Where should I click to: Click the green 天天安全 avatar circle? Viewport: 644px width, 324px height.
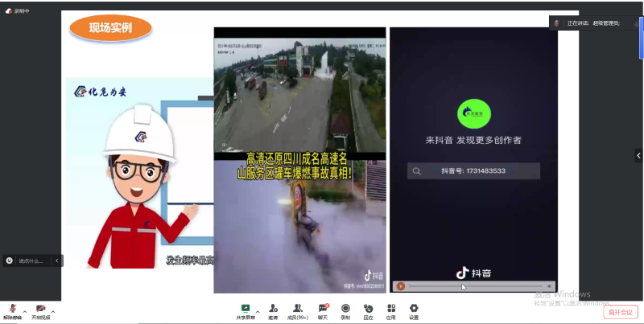[x=474, y=113]
